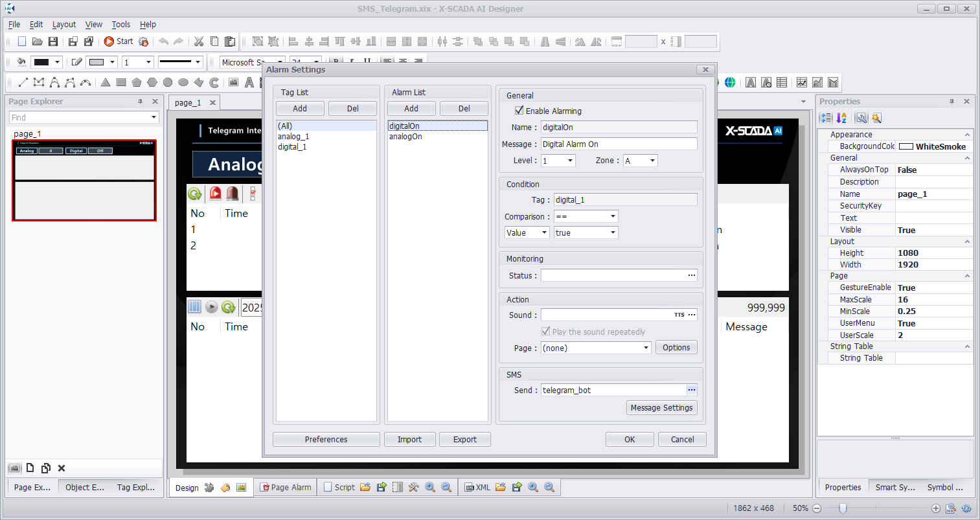Click the red alarm bell icon on canvas

click(x=215, y=193)
